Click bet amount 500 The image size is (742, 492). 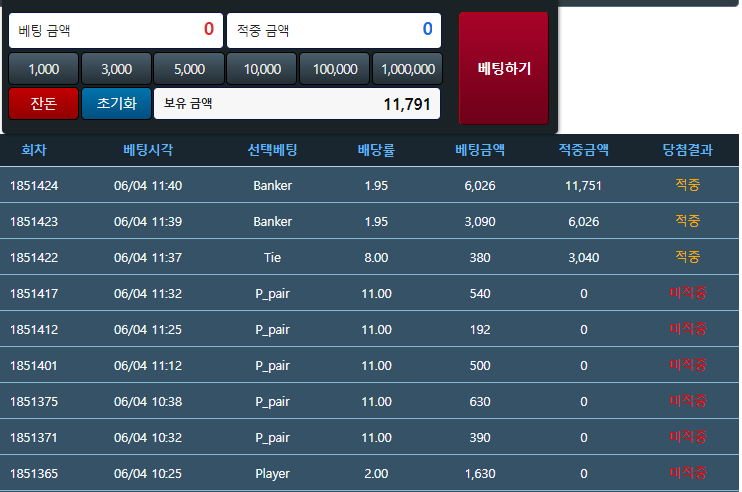tap(480, 365)
